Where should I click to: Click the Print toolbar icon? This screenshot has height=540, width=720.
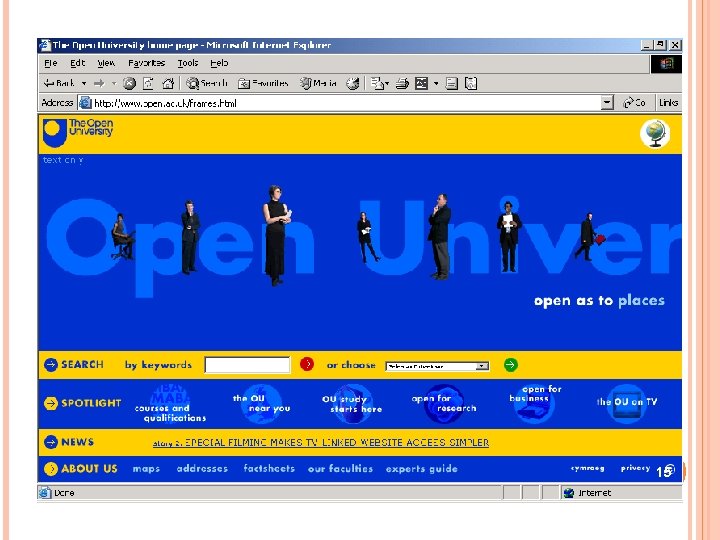coord(402,83)
